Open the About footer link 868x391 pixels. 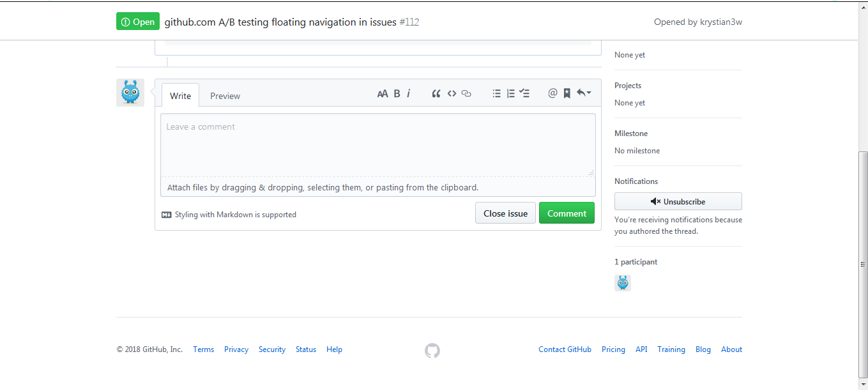point(731,349)
